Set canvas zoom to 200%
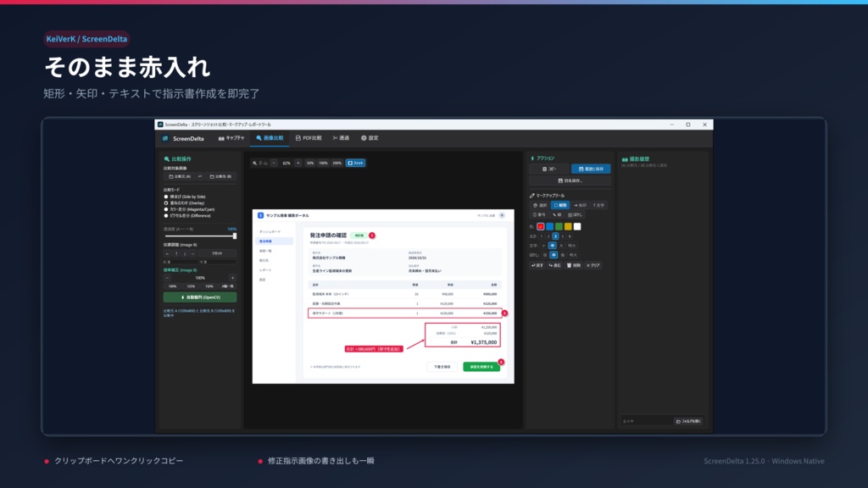 [337, 164]
